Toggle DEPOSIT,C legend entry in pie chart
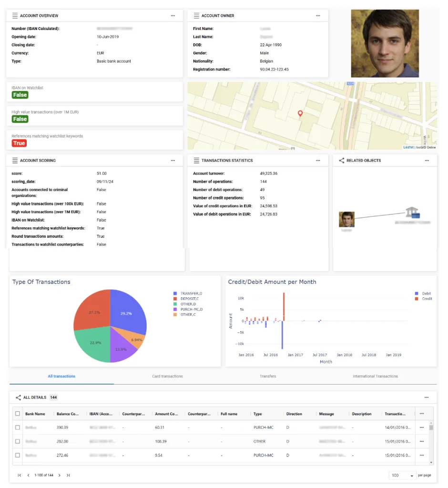 (x=186, y=299)
